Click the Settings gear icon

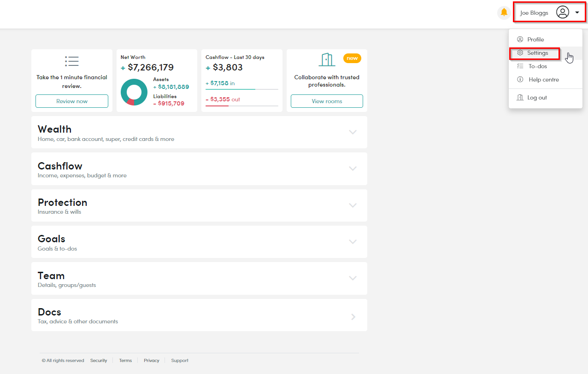coord(520,53)
